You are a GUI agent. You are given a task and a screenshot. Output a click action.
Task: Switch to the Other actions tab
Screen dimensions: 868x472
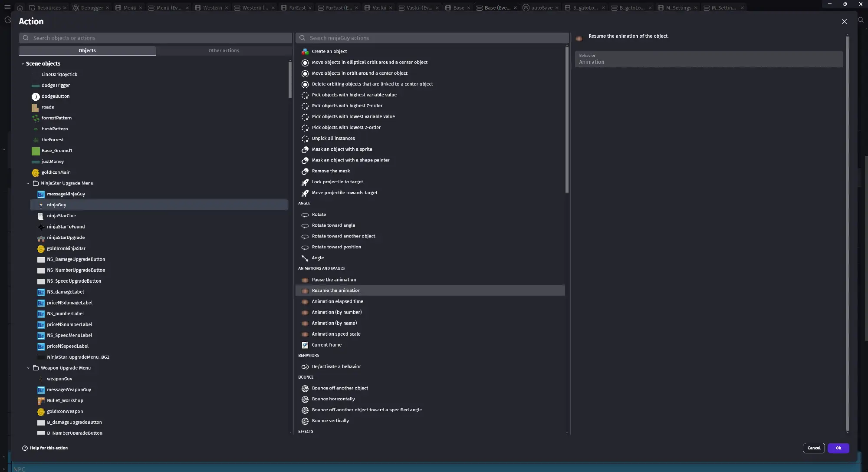tap(224, 51)
